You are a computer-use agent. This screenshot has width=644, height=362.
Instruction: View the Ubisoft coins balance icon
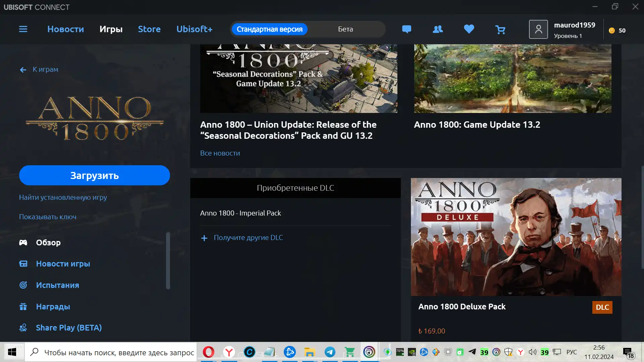[612, 31]
